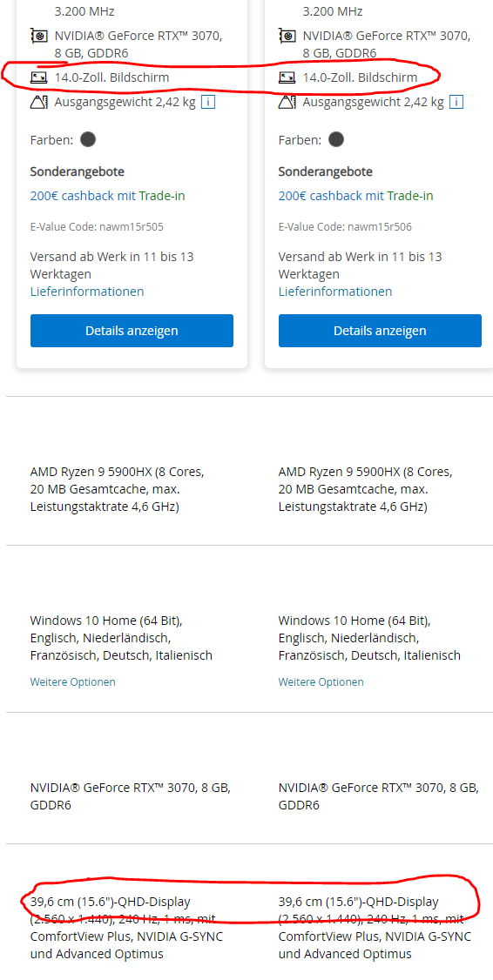Open the left Ausgangsgewicht info icon

point(208,102)
